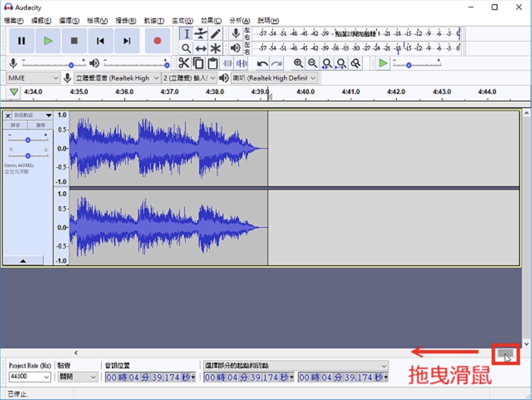This screenshot has height=400, width=532.
Task: Skip to the end of the project
Action: (x=127, y=41)
